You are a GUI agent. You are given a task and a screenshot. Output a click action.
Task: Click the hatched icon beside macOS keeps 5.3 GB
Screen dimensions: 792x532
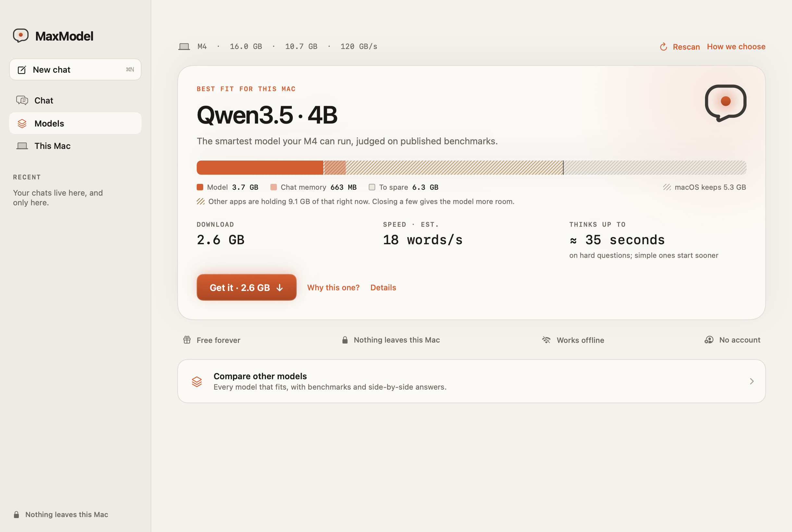(667, 187)
